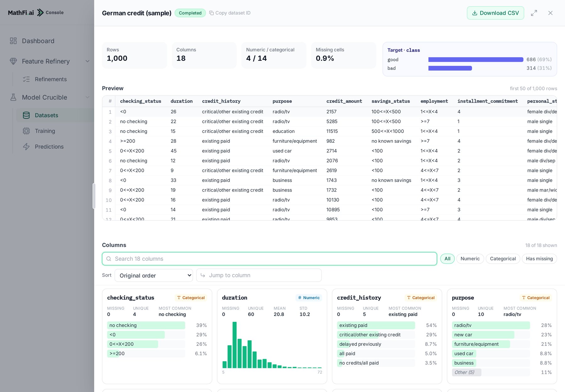Click Download CSV button

[x=495, y=13]
